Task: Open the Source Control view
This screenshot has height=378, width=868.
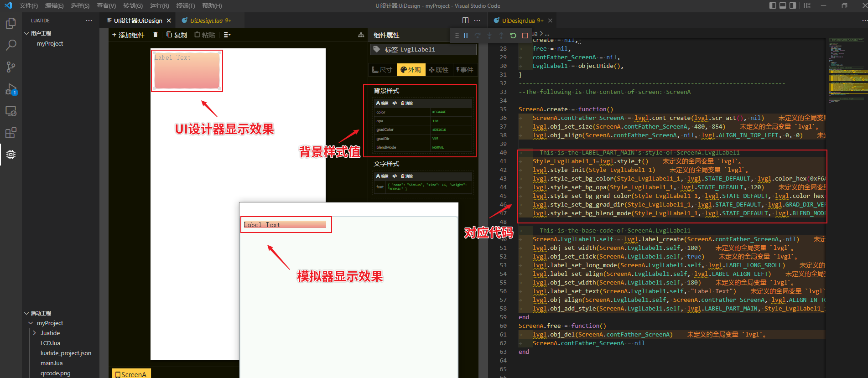Action: point(11,67)
